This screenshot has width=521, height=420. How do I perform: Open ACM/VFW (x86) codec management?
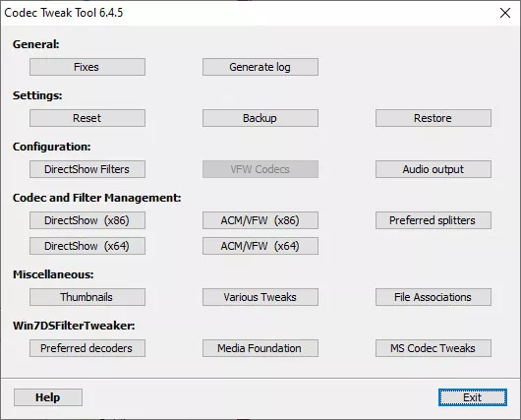pos(260,220)
